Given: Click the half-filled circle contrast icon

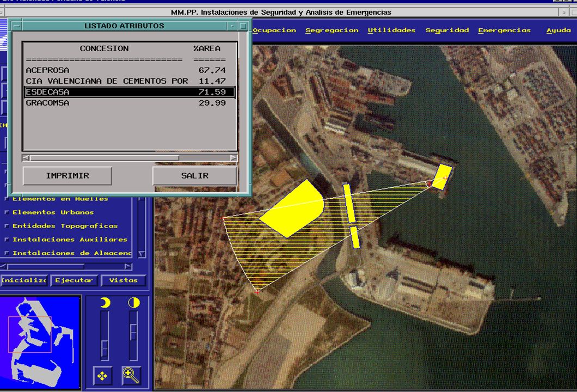Looking at the screenshot, I should [133, 303].
